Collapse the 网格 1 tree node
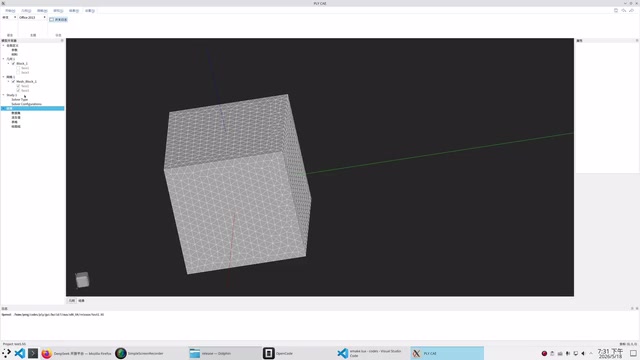The height and width of the screenshot is (360, 640). 3,77
